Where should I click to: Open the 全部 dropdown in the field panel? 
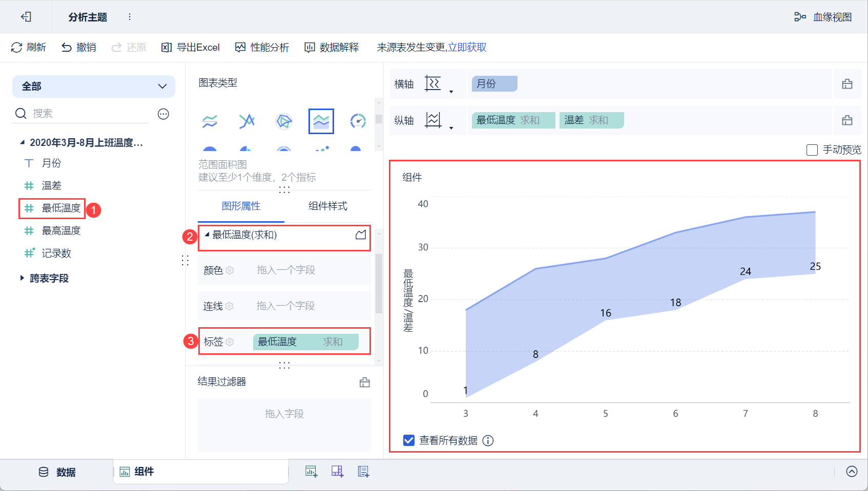94,87
